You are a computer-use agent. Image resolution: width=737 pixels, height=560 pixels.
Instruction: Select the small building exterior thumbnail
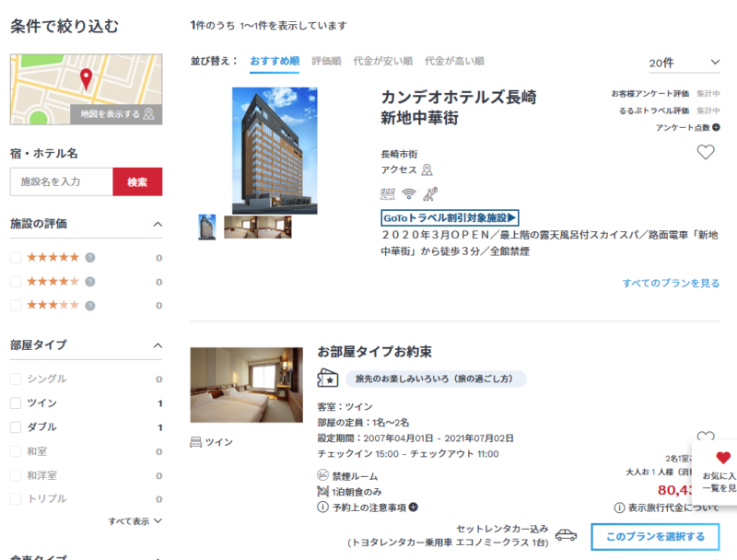pos(206,227)
